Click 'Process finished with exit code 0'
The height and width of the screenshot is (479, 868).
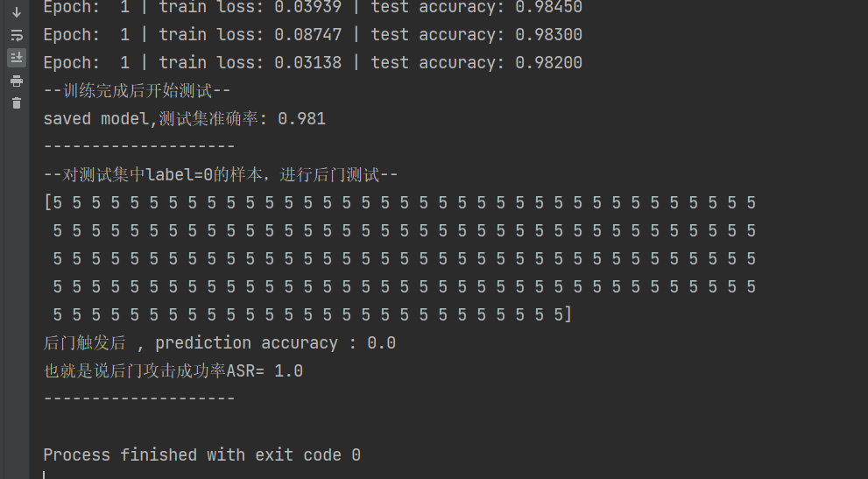pyautogui.click(x=201, y=455)
